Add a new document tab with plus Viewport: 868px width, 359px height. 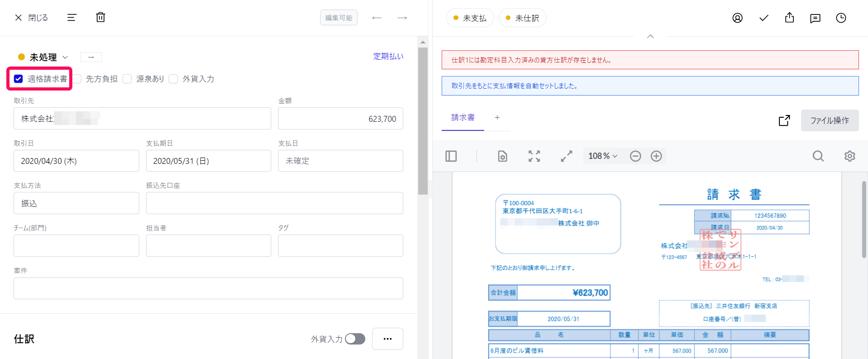[497, 118]
